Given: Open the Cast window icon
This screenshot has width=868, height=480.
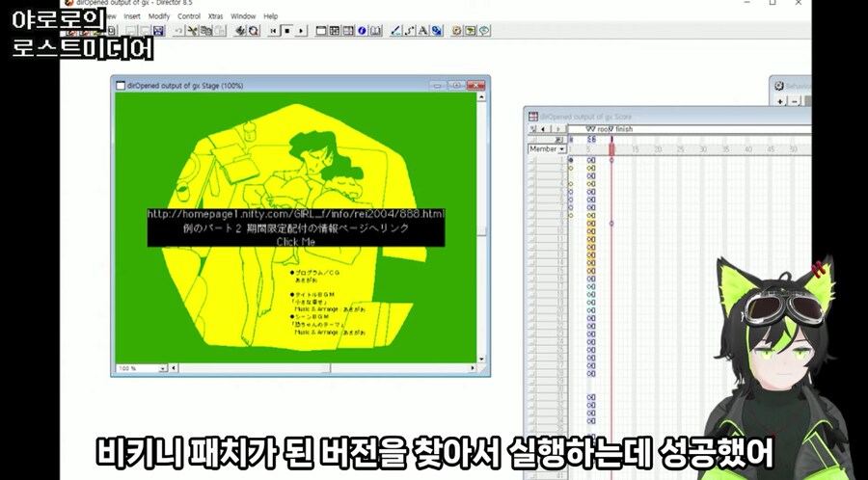Looking at the screenshot, I should click(x=335, y=31).
